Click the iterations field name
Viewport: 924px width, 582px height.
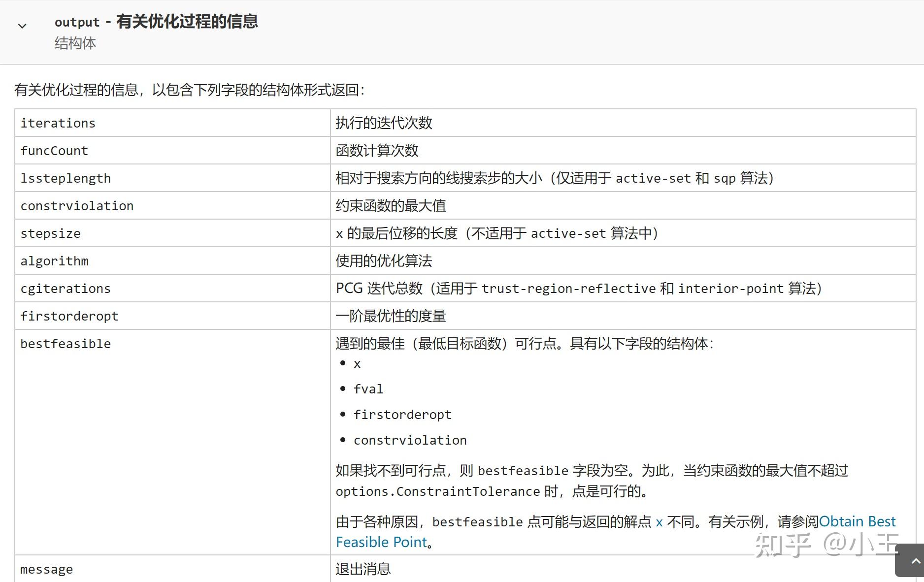coord(58,123)
